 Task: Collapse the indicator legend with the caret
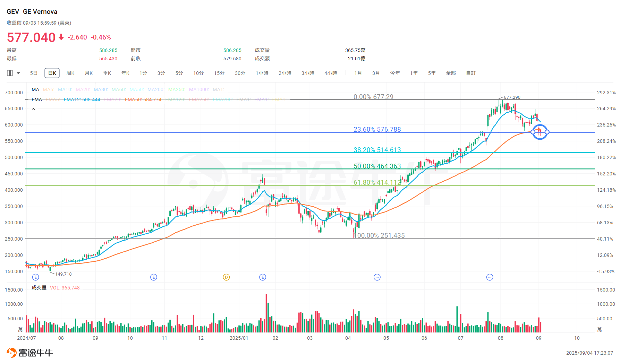33,109
